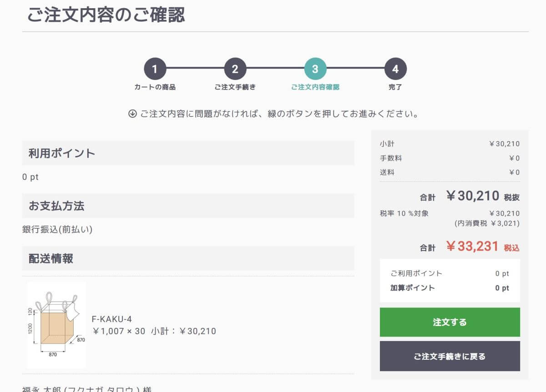Select the ご注文内容確認 step label

[x=315, y=87]
